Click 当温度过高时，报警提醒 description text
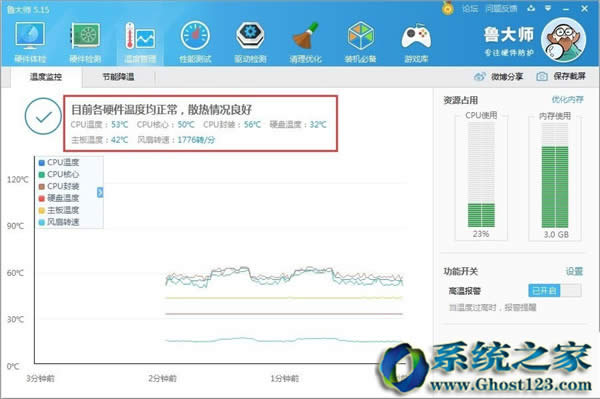 pos(492,308)
